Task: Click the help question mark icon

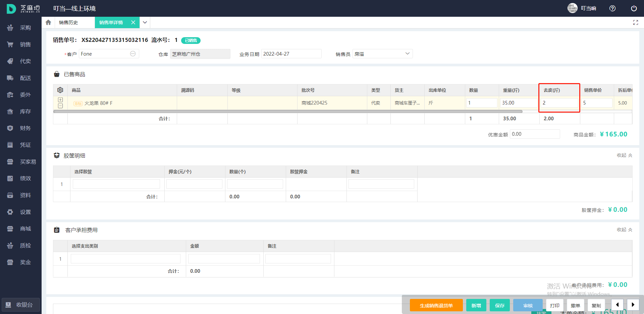Action: 612,8
